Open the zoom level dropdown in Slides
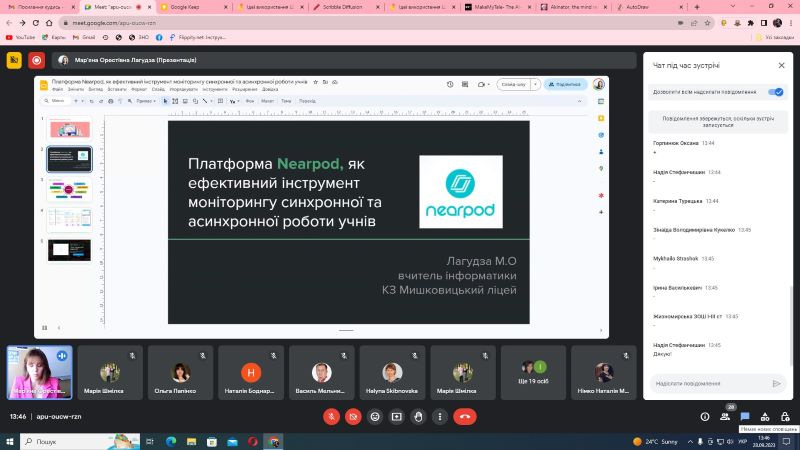800x450 pixels. coord(146,101)
